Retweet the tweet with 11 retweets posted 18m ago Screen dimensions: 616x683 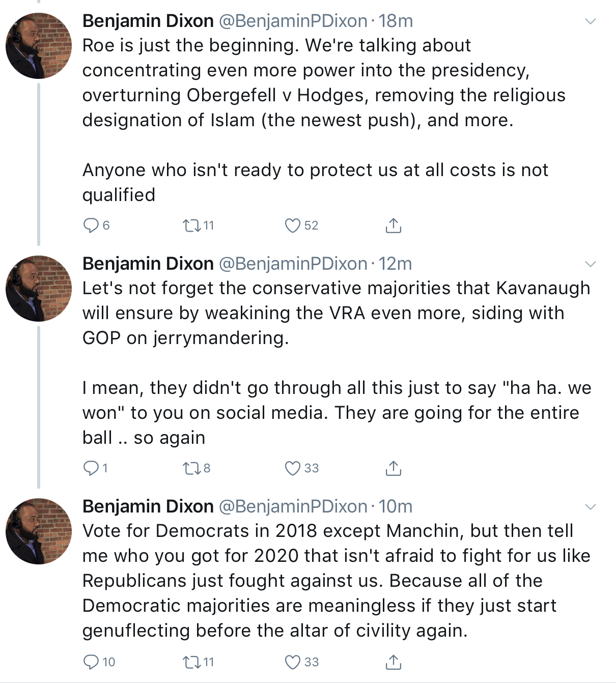pos(192,225)
